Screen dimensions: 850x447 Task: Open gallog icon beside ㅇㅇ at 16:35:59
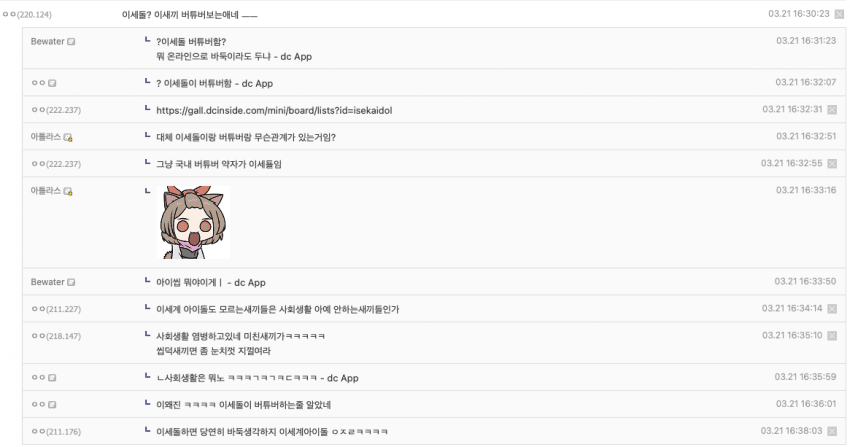click(x=52, y=378)
